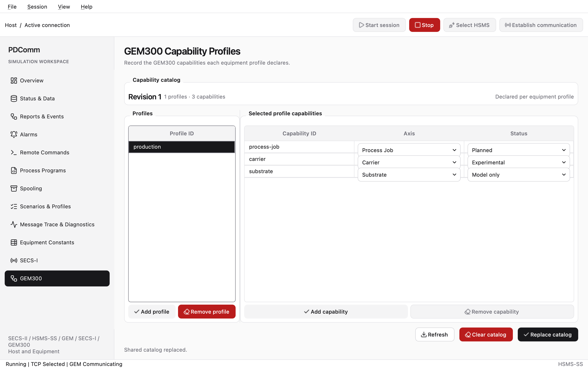Click the Alarms bell icon
The image size is (588, 368).
pos(14,135)
